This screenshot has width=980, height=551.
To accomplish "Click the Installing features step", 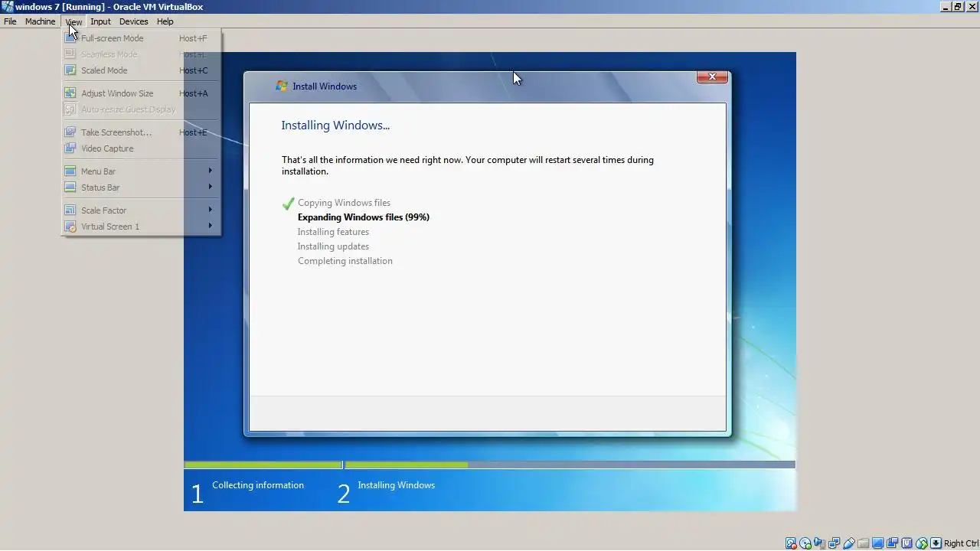I will click(x=333, y=232).
